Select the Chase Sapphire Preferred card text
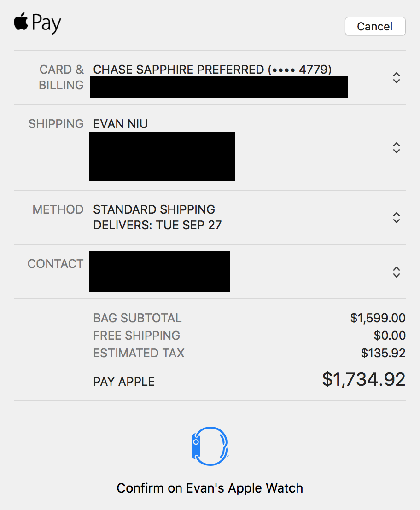 tap(212, 70)
